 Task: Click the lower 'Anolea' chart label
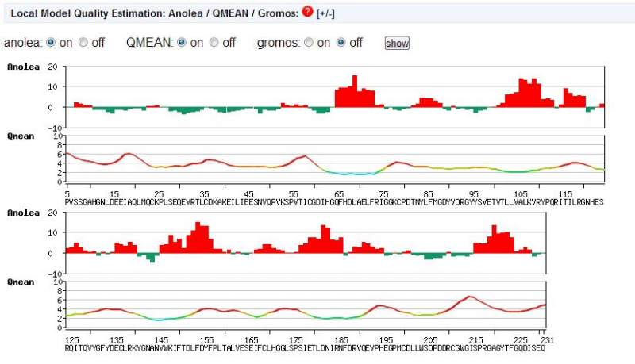click(x=23, y=213)
